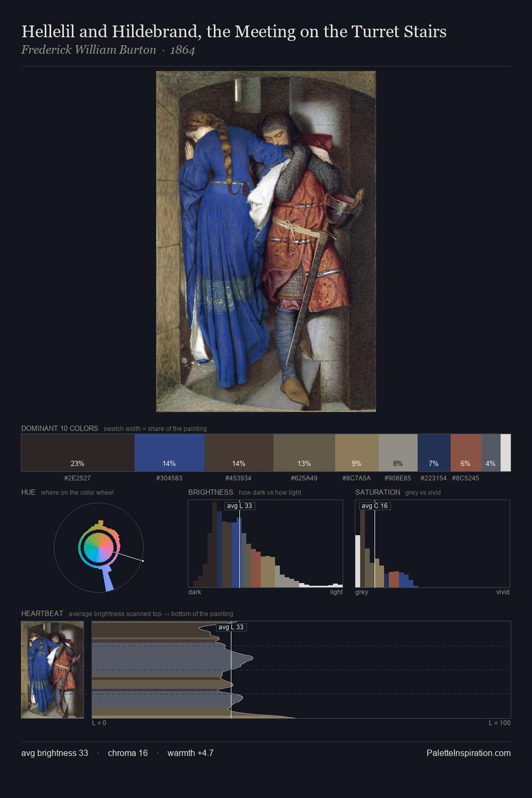Click the #625A49 hex code label

click(304, 478)
